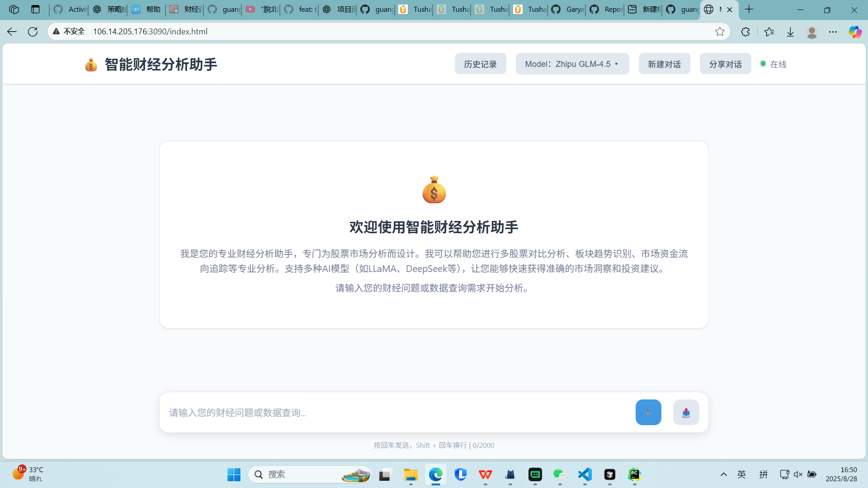Open Microsoft Edge from taskbar

(x=435, y=474)
